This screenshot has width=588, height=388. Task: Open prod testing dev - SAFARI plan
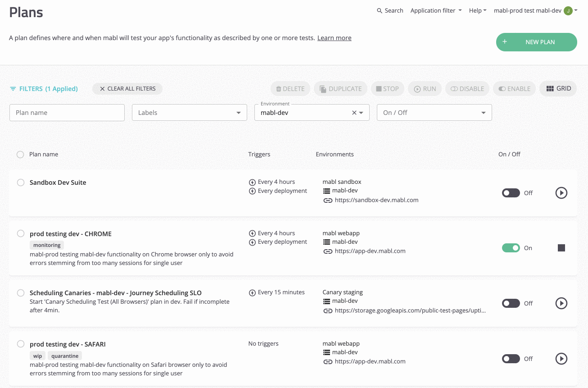[x=68, y=344]
